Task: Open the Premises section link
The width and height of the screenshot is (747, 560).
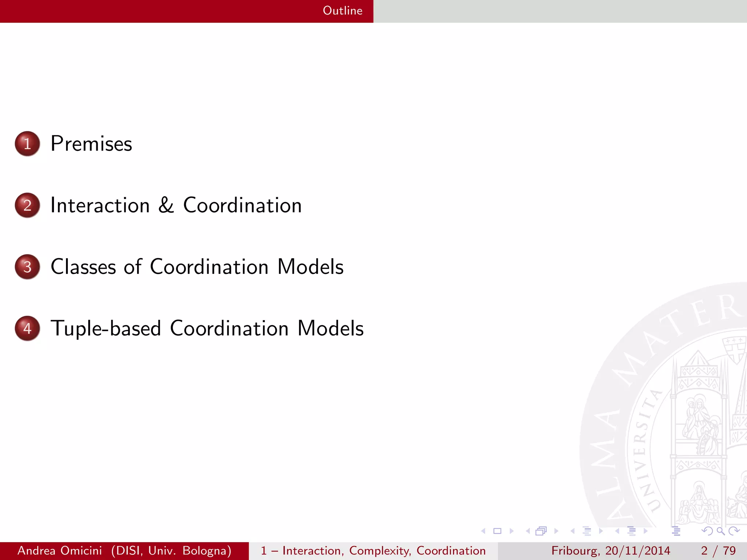Action: click(91, 144)
